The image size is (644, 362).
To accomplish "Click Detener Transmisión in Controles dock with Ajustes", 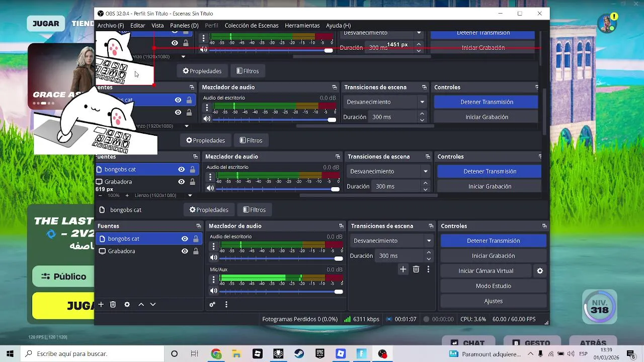I will [x=494, y=241].
